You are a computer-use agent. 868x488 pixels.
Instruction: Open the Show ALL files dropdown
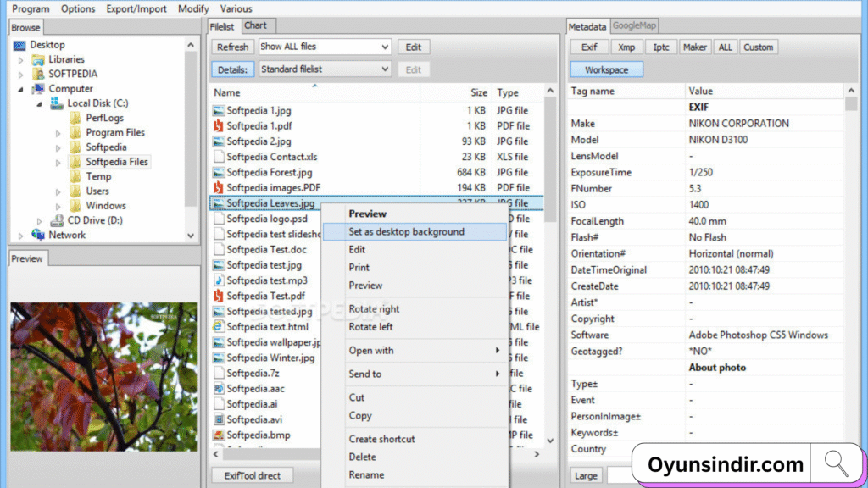tap(385, 47)
